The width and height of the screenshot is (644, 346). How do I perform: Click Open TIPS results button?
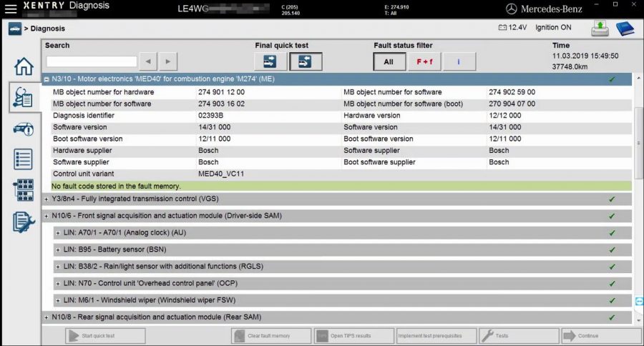point(354,336)
